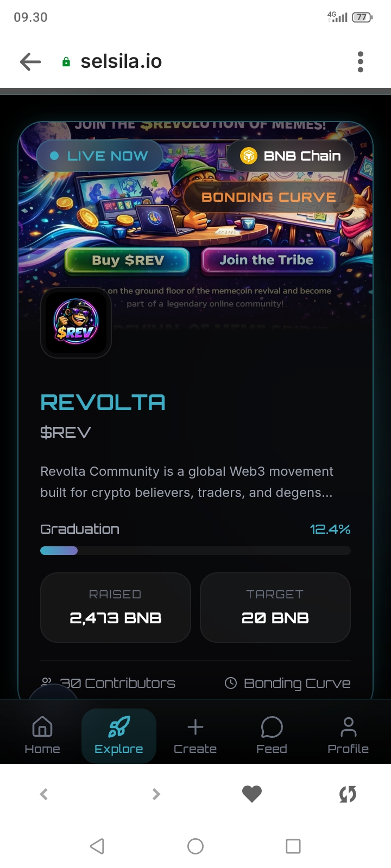
Task: Click the green padlock security icon
Action: 66,62
